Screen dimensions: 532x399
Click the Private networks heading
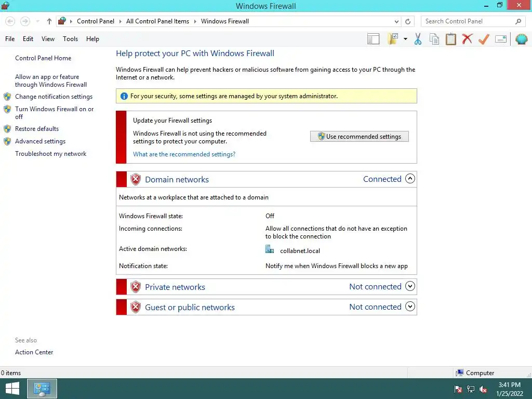175,287
